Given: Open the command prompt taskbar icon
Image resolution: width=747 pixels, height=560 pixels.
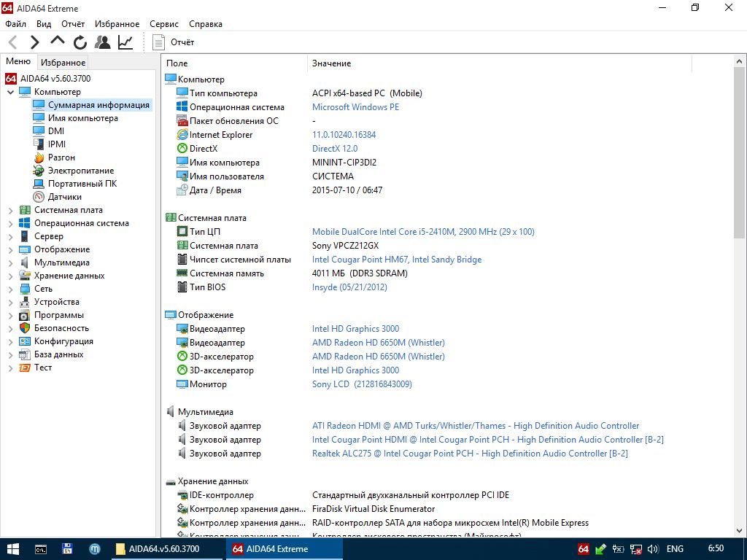Looking at the screenshot, I should pos(41,549).
